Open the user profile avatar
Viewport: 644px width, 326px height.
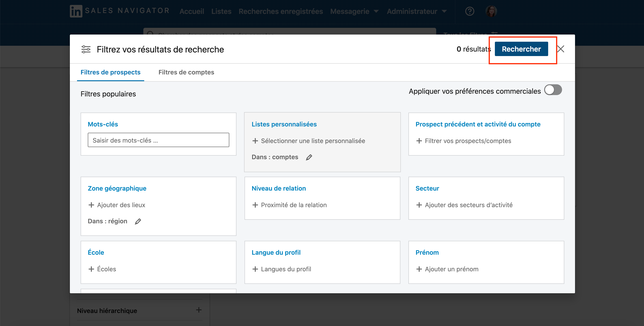pyautogui.click(x=491, y=11)
